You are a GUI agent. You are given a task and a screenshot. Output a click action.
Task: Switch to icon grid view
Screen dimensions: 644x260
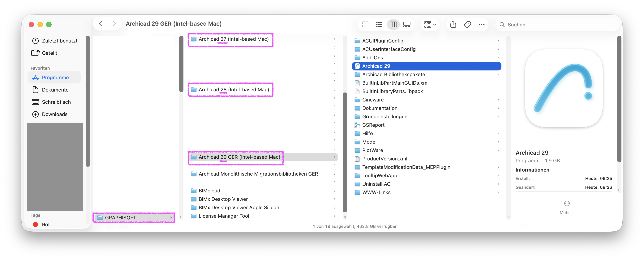(x=365, y=25)
